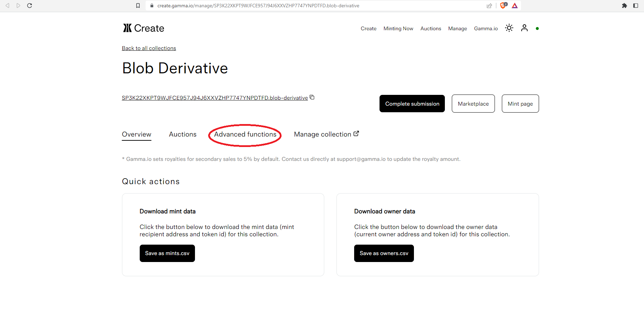
Task: Click Save as owners.csv button
Action: [x=384, y=253]
